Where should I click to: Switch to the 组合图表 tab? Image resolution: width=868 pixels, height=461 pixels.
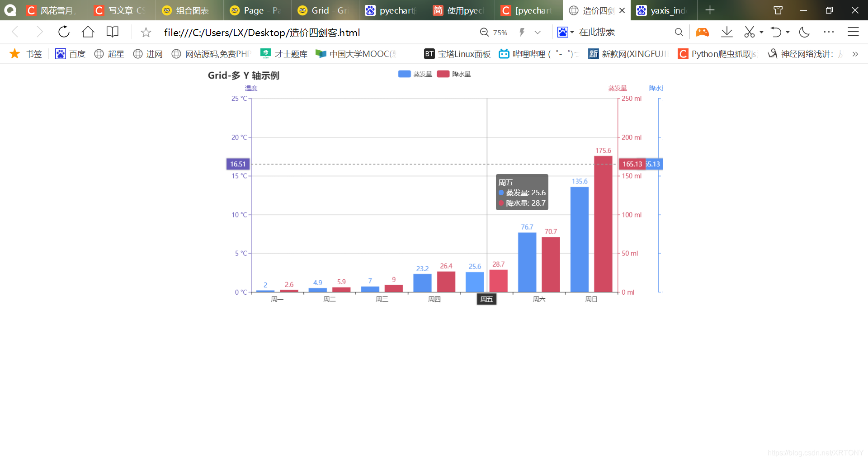tap(190, 10)
